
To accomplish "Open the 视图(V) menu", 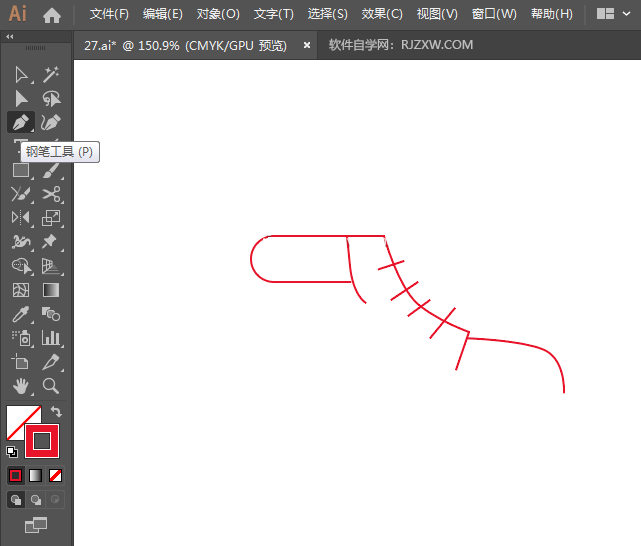I will [437, 14].
